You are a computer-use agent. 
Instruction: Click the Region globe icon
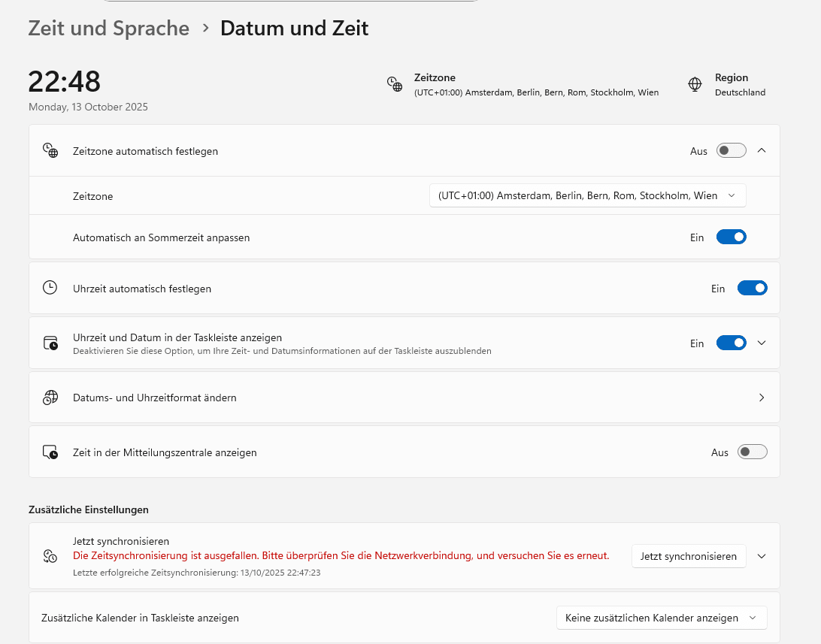pyautogui.click(x=695, y=84)
